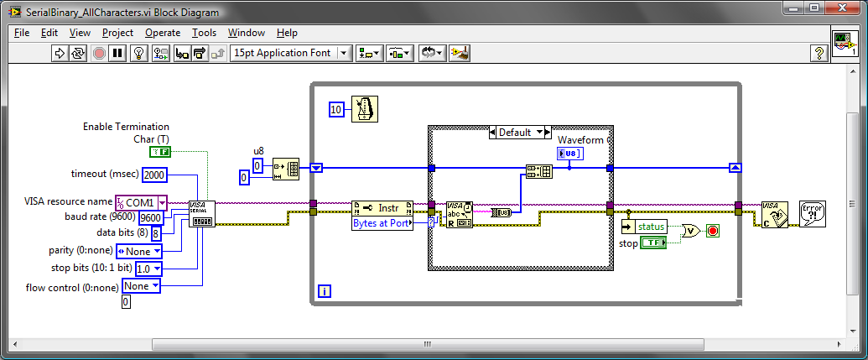Open the Context Help question mark

[819, 53]
